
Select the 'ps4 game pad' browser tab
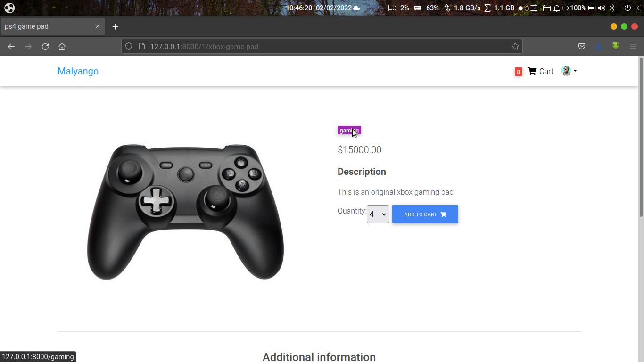coord(47,26)
